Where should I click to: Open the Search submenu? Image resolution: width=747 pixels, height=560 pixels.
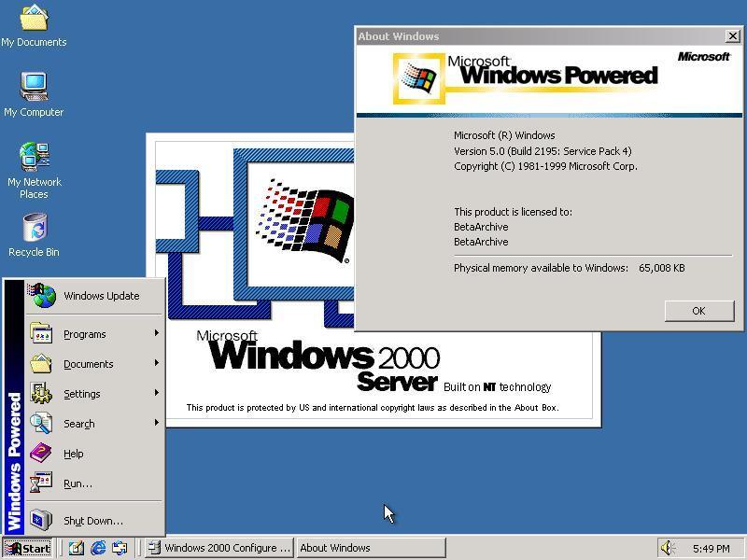click(94, 424)
